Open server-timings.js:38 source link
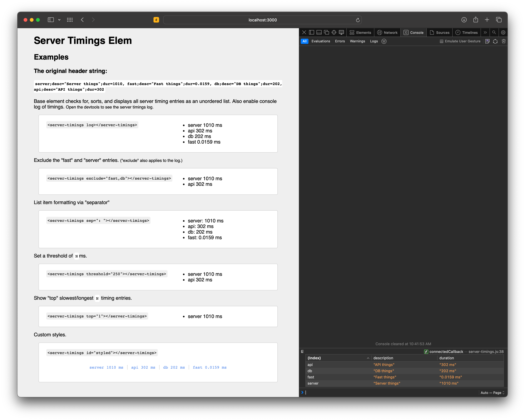Image resolution: width=525 pixels, height=420 pixels. (486, 352)
